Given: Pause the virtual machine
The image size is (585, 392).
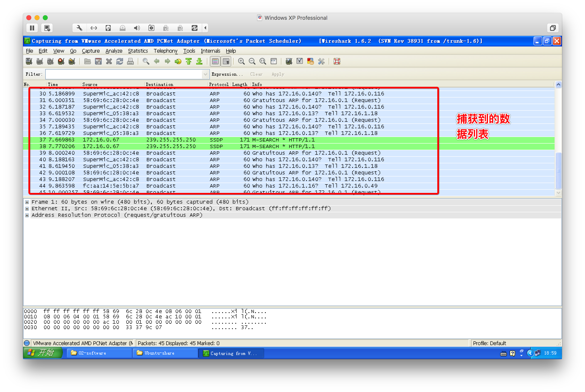Looking at the screenshot, I should (32, 28).
